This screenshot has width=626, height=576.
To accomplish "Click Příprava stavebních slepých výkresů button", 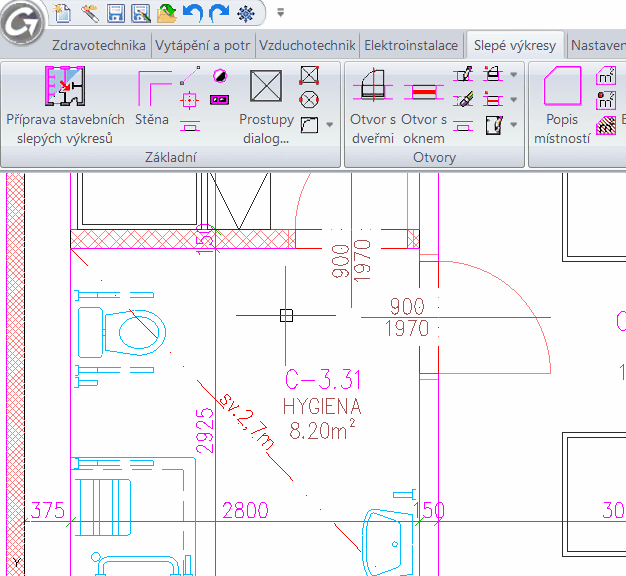I will 64,106.
